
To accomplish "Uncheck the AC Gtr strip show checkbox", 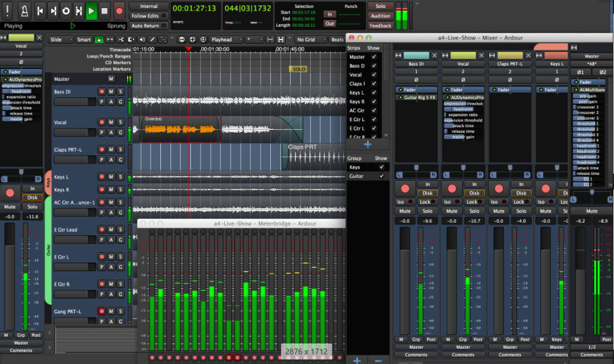I will click(x=374, y=111).
